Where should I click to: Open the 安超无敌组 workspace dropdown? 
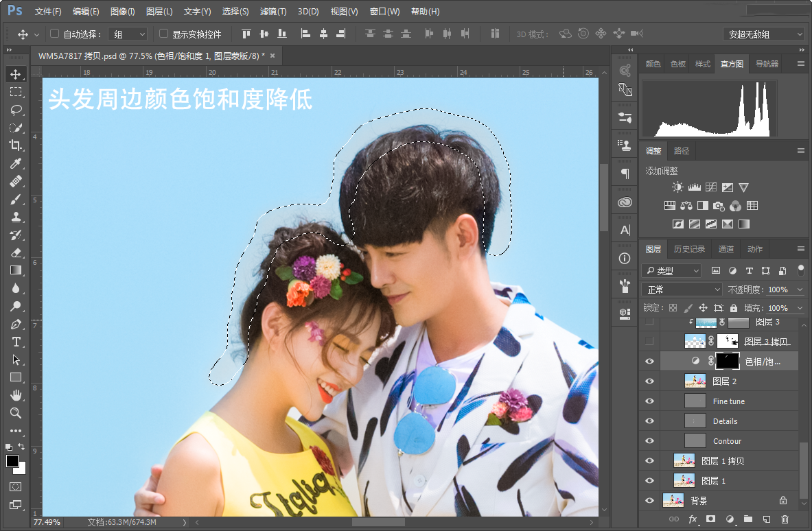point(765,34)
